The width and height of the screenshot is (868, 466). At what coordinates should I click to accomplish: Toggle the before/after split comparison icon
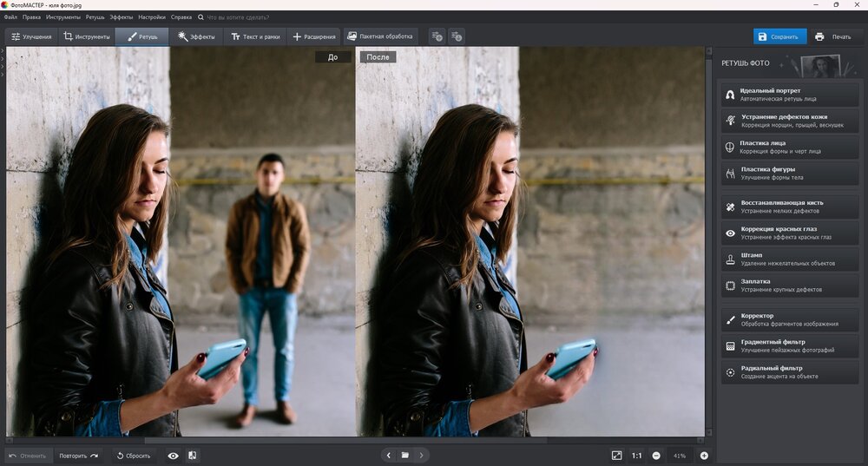(192, 456)
